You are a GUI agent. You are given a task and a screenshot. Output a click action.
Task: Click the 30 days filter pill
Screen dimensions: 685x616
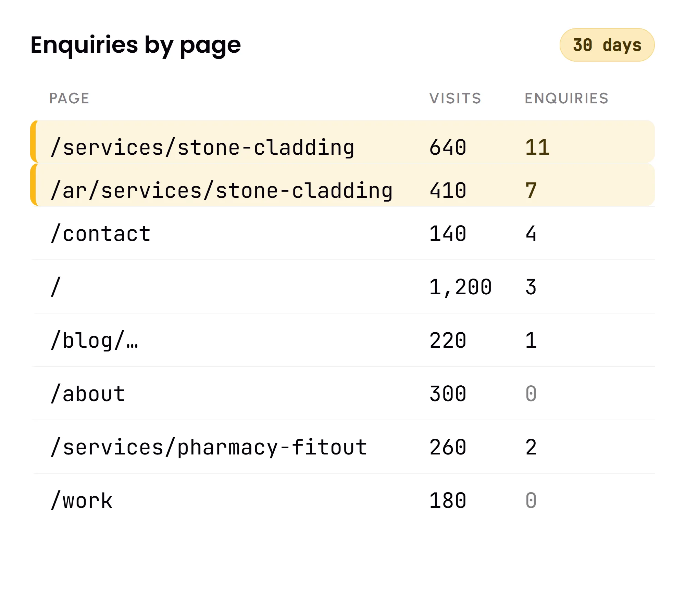click(x=607, y=45)
